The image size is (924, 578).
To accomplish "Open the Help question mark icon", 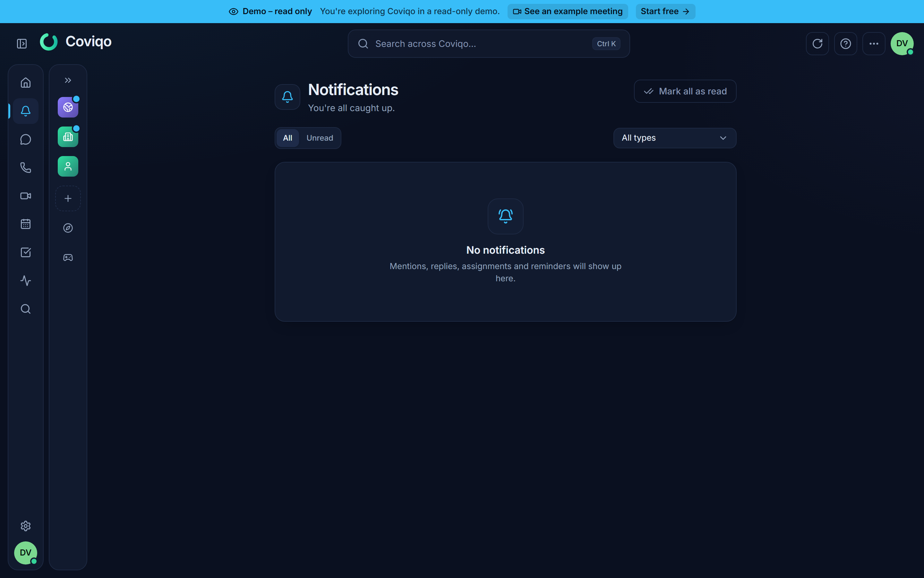I will pyautogui.click(x=846, y=44).
